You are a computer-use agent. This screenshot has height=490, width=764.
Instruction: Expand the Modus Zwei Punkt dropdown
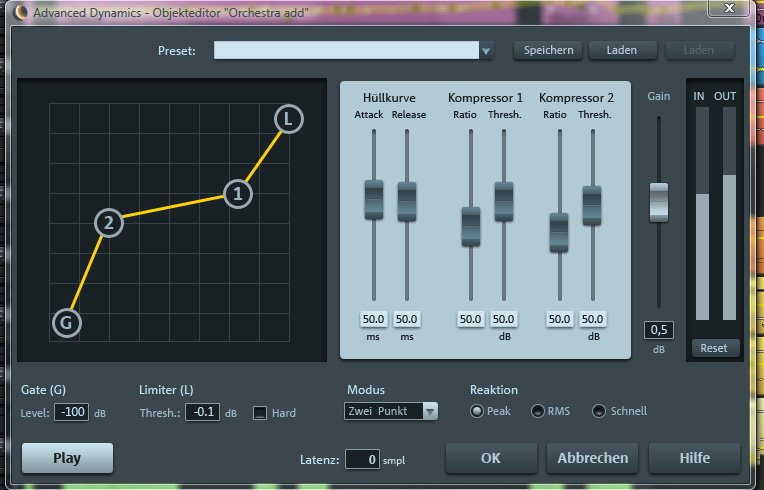pos(429,411)
